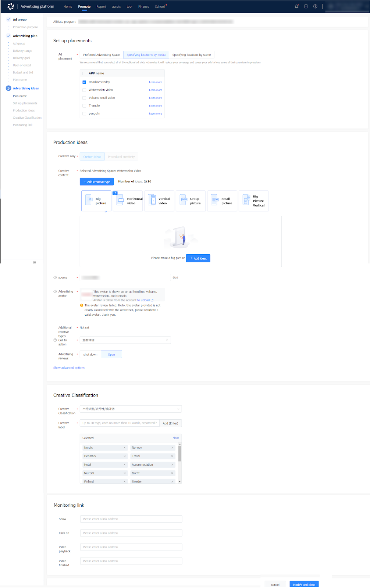The width and height of the screenshot is (370, 588).
Task: Remove the Denmark tag
Action: 125,456
